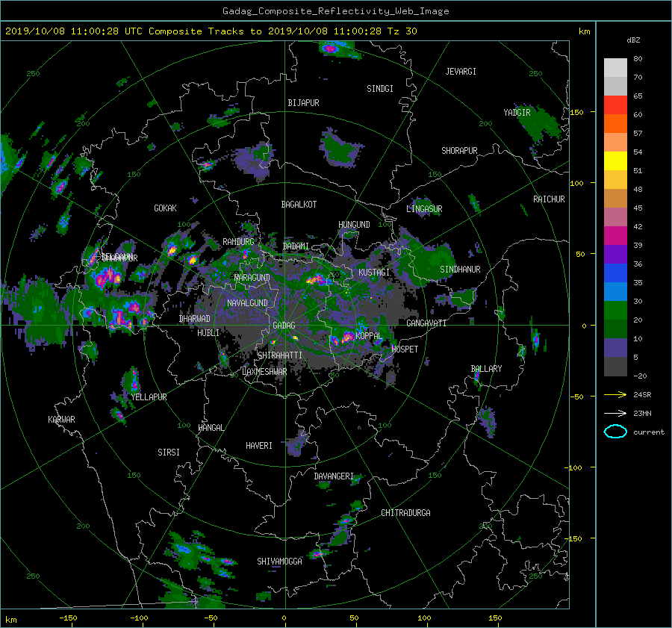
Task: Click the HOSPET city label
Action: pyautogui.click(x=405, y=349)
